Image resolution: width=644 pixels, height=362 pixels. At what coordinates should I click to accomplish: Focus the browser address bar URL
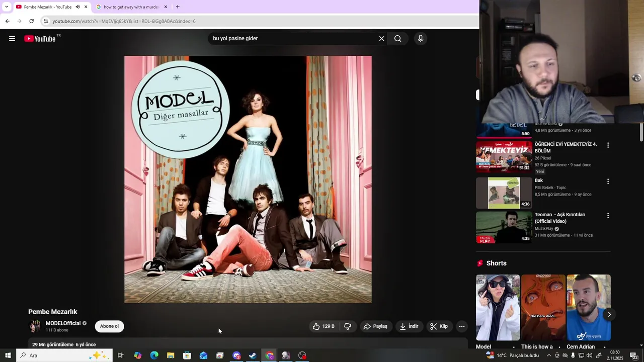point(124,21)
